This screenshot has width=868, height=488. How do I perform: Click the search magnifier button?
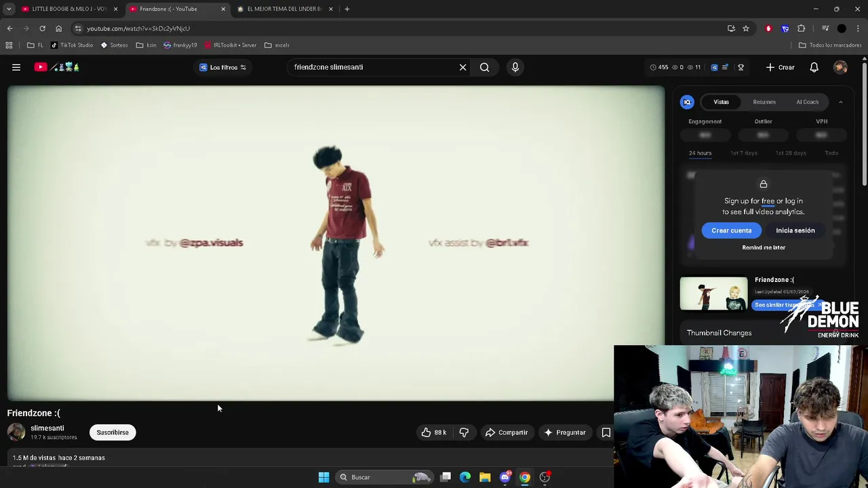(x=484, y=67)
